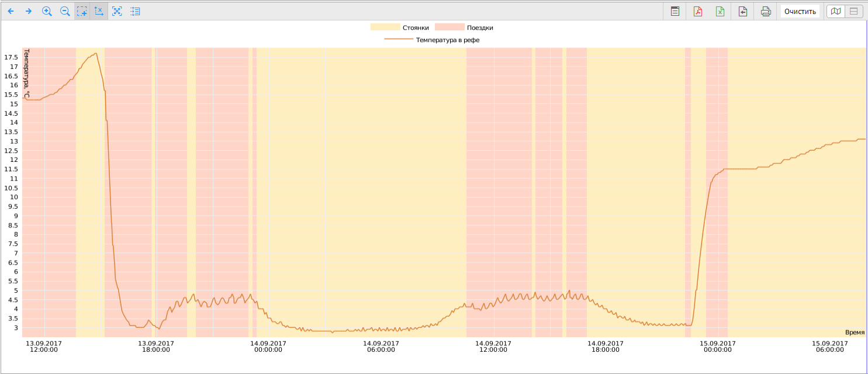The height and width of the screenshot is (374, 868).
Task: Click the forward arrow in the toolbar
Action: [28, 11]
